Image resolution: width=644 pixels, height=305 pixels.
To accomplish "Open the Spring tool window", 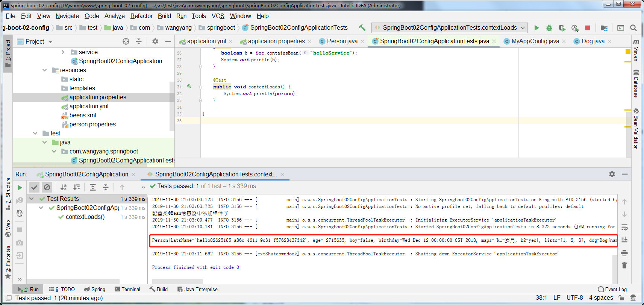I will [95, 289].
